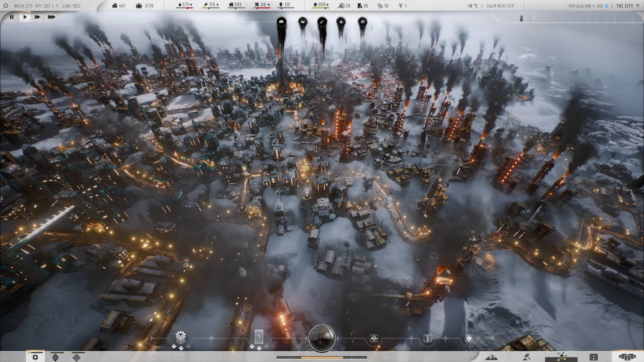Open the diamond eye tab at bottom left

click(x=55, y=357)
